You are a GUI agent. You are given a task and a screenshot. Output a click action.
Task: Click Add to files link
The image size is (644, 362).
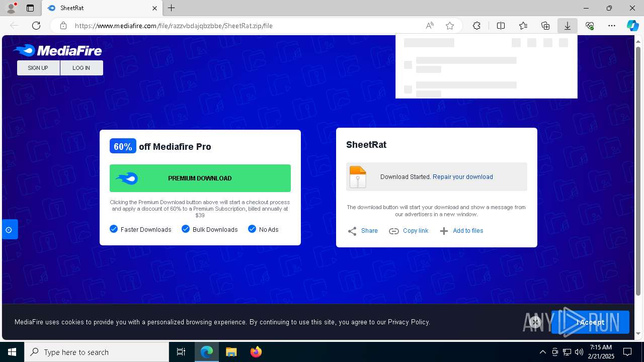[461, 231]
